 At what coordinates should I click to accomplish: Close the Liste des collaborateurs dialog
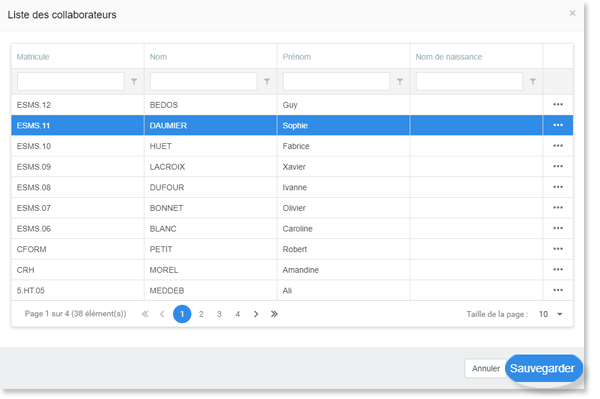(x=572, y=13)
